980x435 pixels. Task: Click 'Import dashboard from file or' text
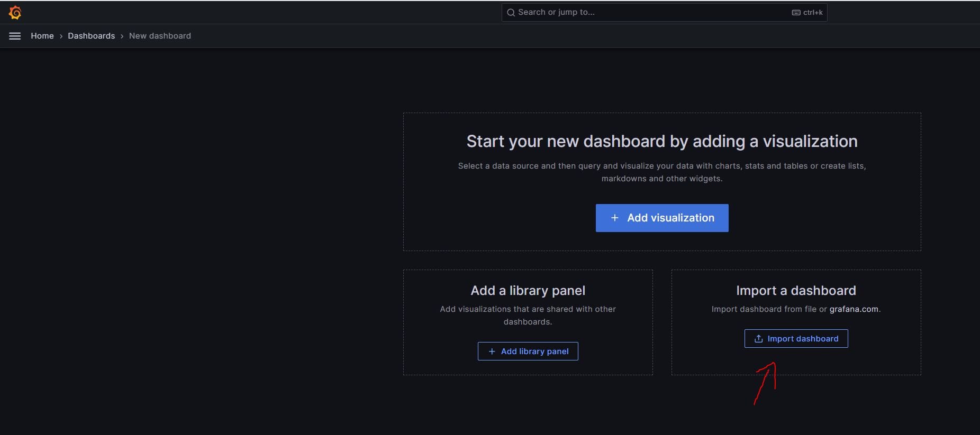pyautogui.click(x=769, y=309)
